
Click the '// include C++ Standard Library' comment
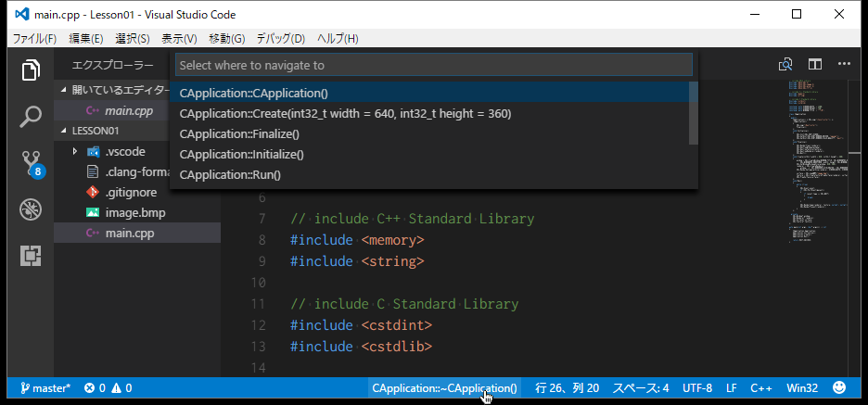[413, 219]
